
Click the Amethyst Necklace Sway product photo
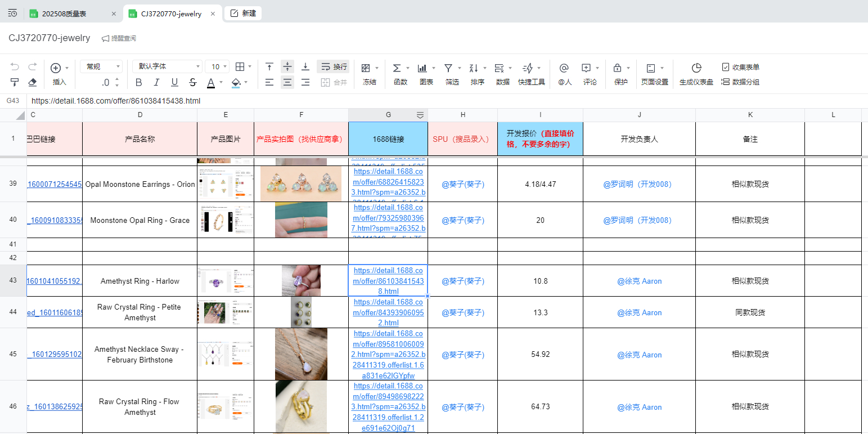coord(301,355)
